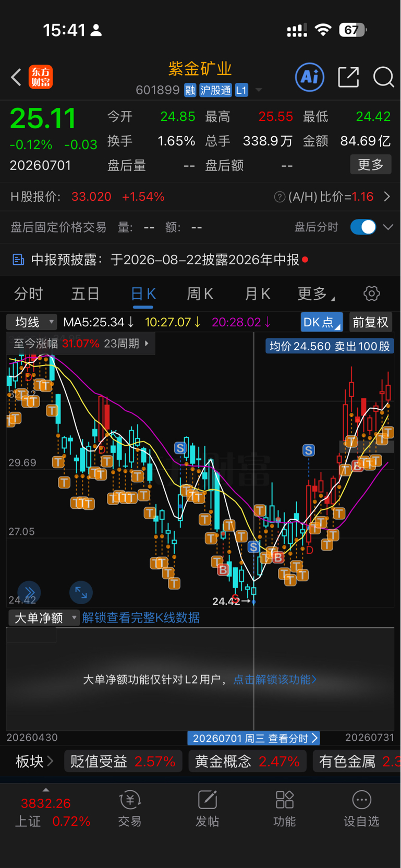Open the 均线 indicator dropdown
The image size is (401, 868).
pyautogui.click(x=32, y=322)
